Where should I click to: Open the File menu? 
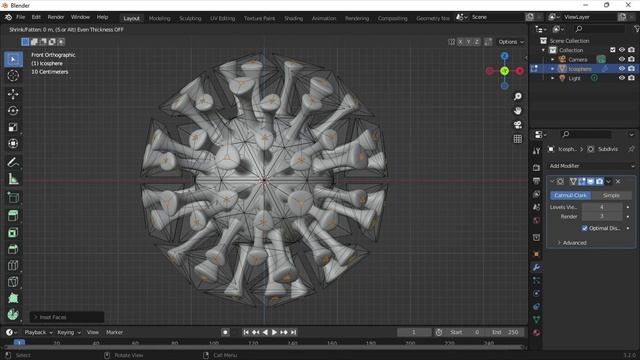pyautogui.click(x=20, y=17)
